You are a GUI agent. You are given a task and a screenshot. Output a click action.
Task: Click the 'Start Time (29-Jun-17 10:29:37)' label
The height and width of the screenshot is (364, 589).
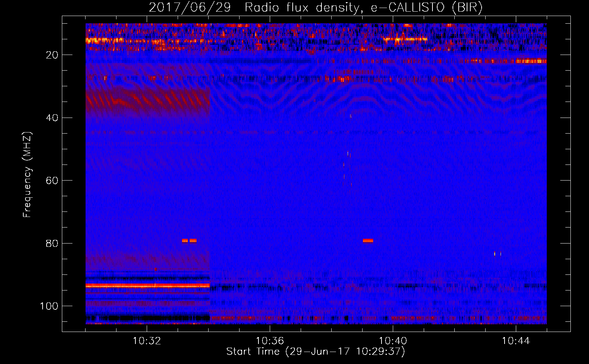[316, 352]
